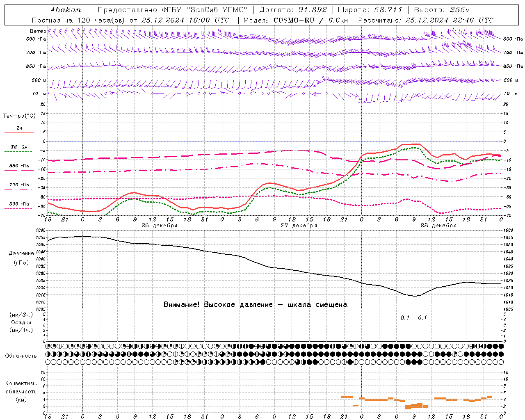Image resolution: width=525 pixels, height=420 pixels.
Task: Click the computed time Рассчитано: 25.12.2024 22:46 UTC
Action: click(x=426, y=20)
